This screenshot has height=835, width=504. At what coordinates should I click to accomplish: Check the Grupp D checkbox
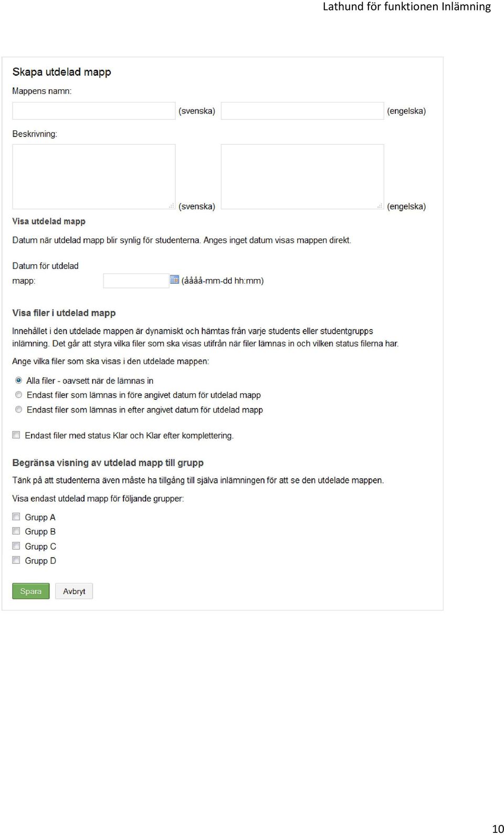click(16, 560)
